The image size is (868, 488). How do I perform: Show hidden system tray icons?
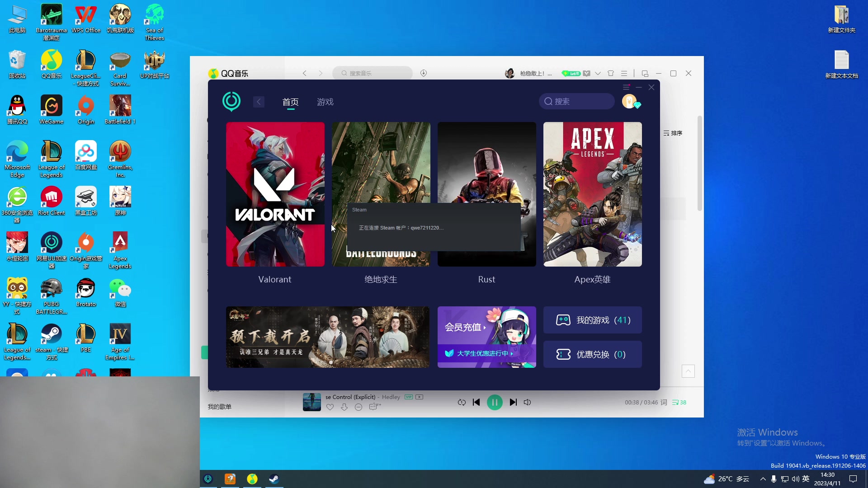(x=763, y=479)
